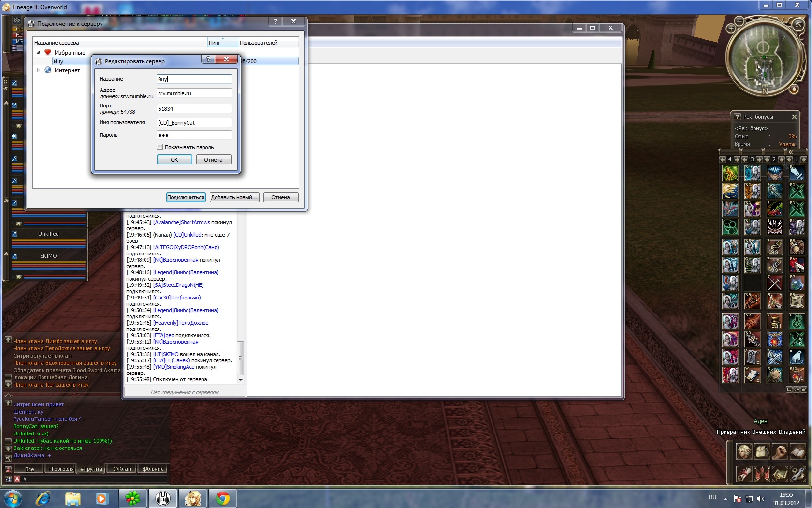Close the Рек. бонусы panel

[x=794, y=117]
